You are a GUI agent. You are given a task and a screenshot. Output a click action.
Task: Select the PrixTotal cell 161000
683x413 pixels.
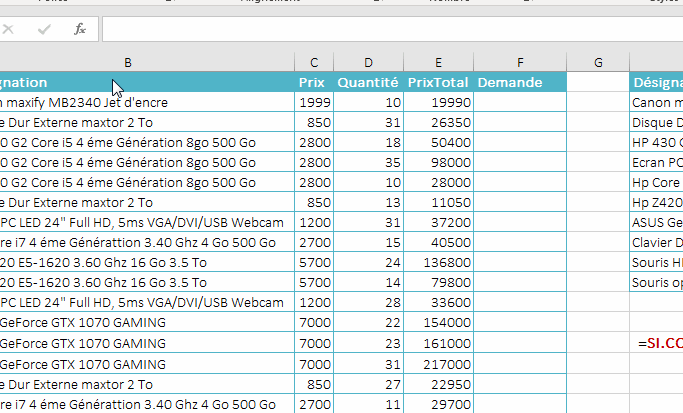coord(438,343)
